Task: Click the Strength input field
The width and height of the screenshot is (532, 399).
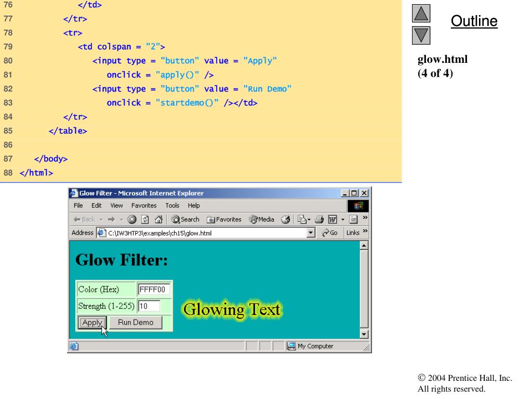Action: (x=149, y=306)
